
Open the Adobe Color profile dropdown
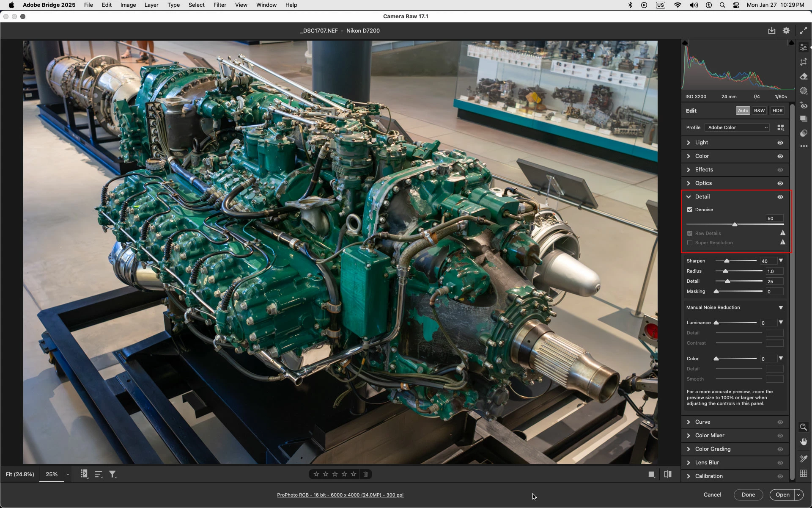tap(737, 127)
